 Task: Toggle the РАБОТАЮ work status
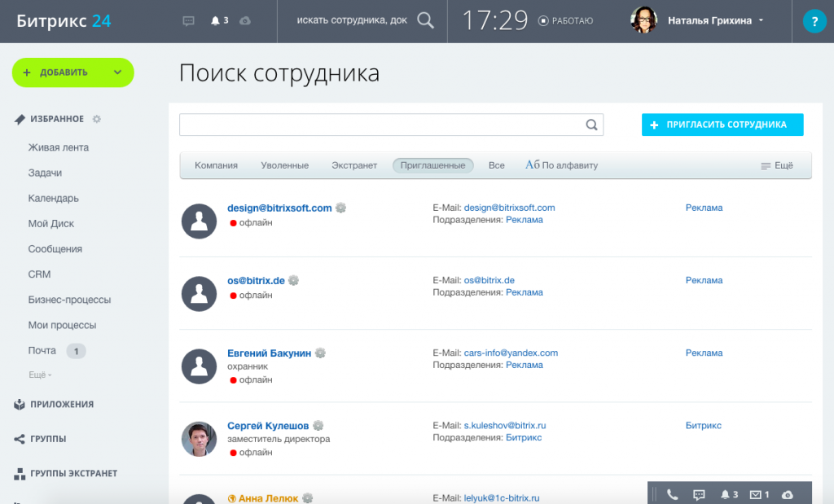pyautogui.click(x=565, y=20)
